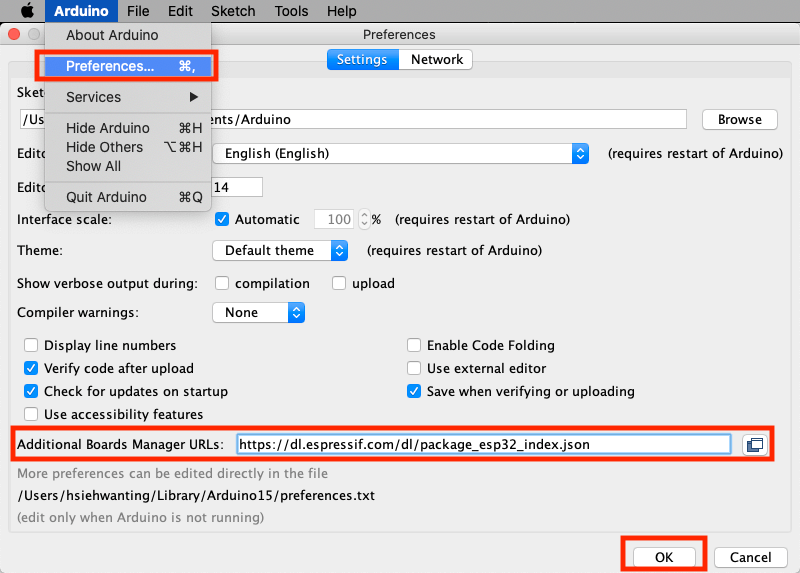Expand the Default theme dropdown

280,250
